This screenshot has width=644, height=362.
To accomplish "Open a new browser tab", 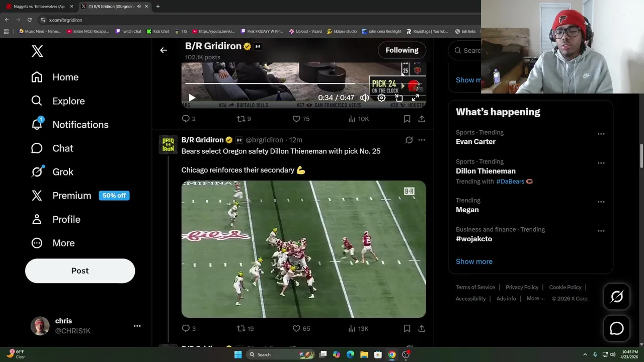I will tap(157, 6).
